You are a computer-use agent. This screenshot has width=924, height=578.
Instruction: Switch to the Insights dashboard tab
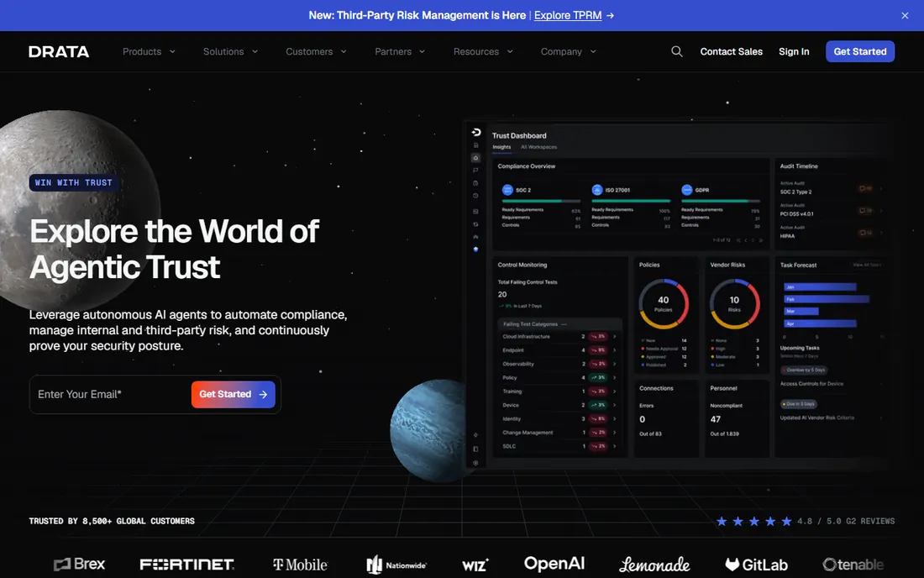click(501, 147)
